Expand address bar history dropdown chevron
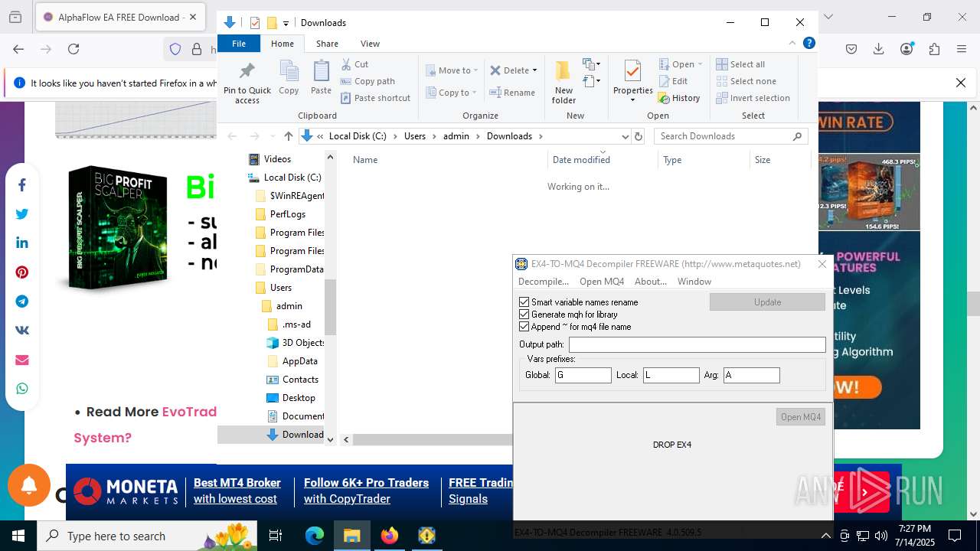The height and width of the screenshot is (551, 980). (625, 136)
